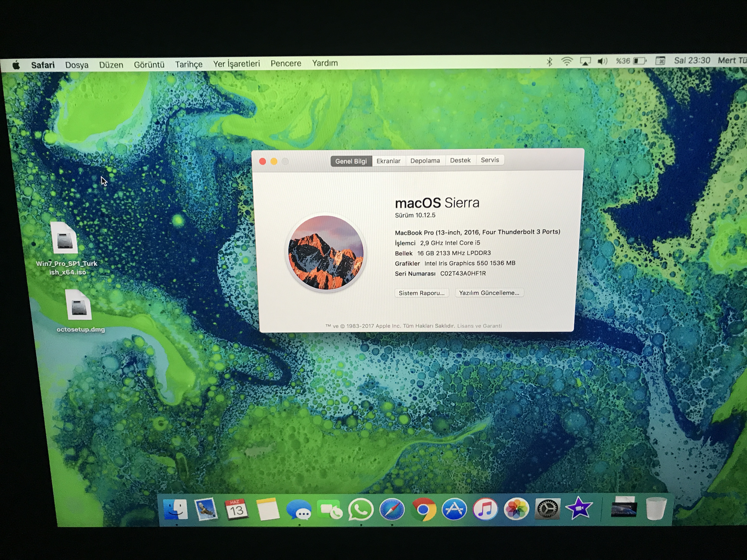This screenshot has width=747, height=560.
Task: Launch iMovie star icon in dock
Action: tap(579, 509)
